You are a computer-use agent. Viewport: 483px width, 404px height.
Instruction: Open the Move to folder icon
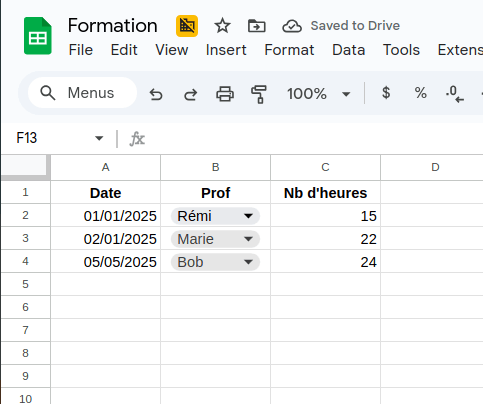coord(257,26)
